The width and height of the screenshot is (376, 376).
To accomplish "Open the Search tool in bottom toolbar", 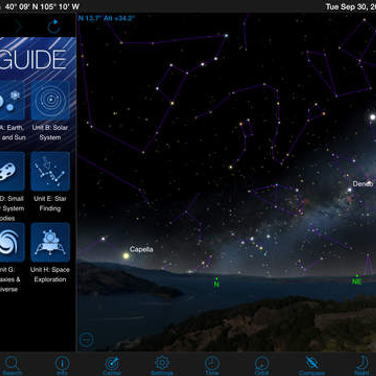I will click(12, 365).
